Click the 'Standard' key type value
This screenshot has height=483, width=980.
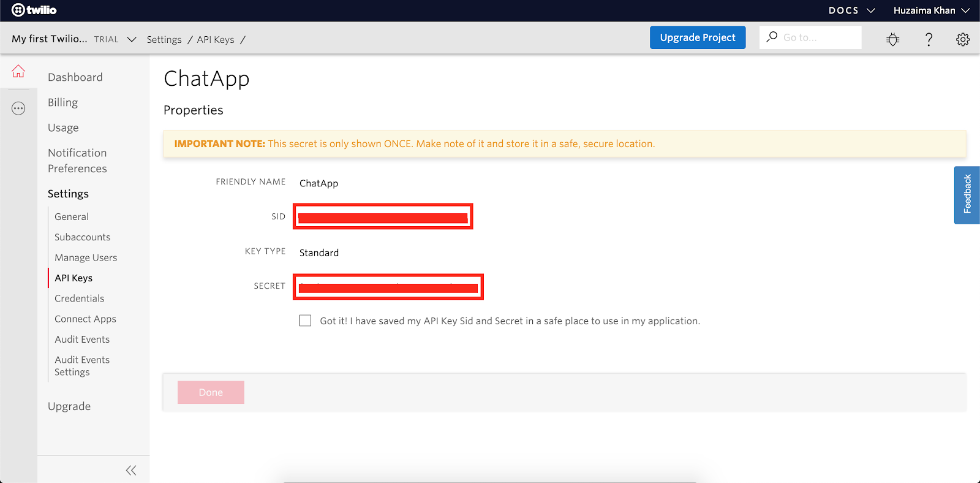[x=319, y=253]
